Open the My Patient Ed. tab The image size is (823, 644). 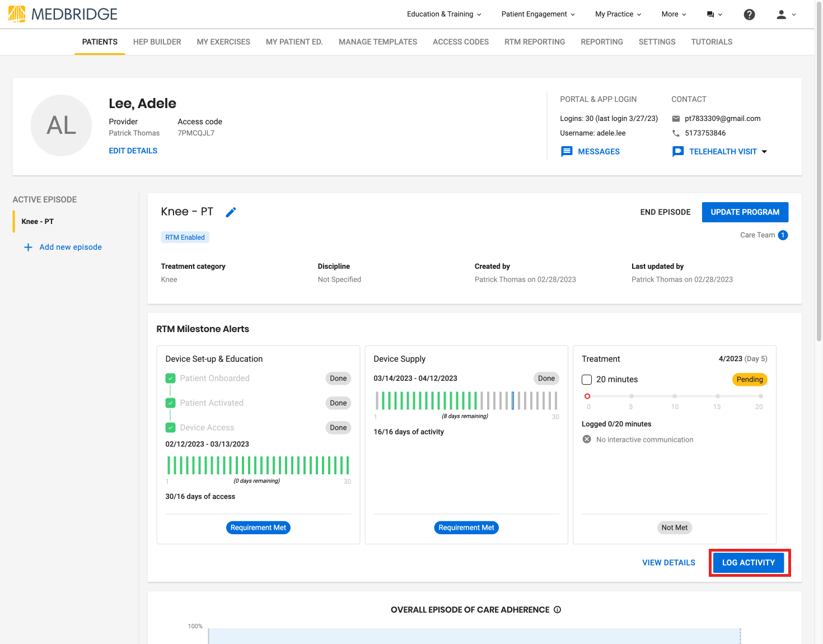click(x=294, y=42)
